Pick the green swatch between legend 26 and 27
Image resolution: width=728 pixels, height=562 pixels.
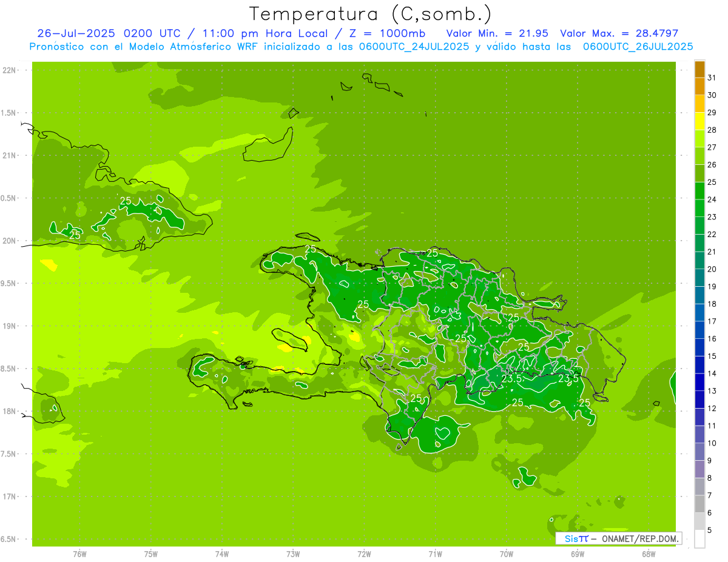[699, 156]
